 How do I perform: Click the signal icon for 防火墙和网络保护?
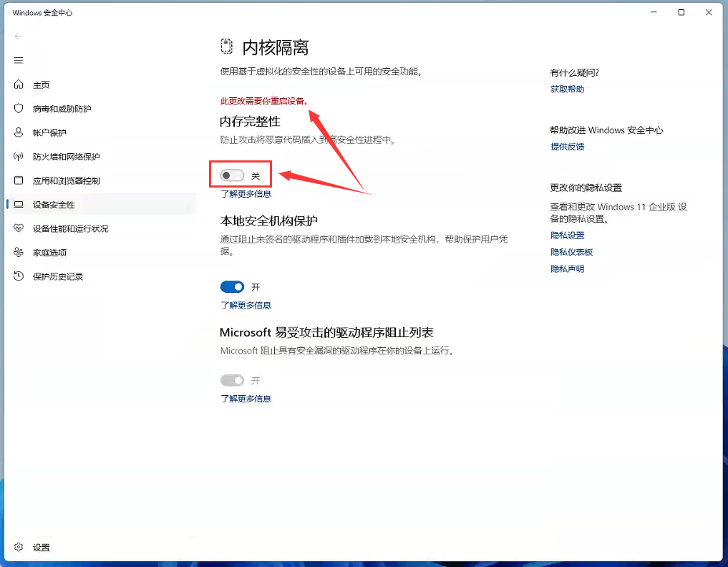point(19,157)
